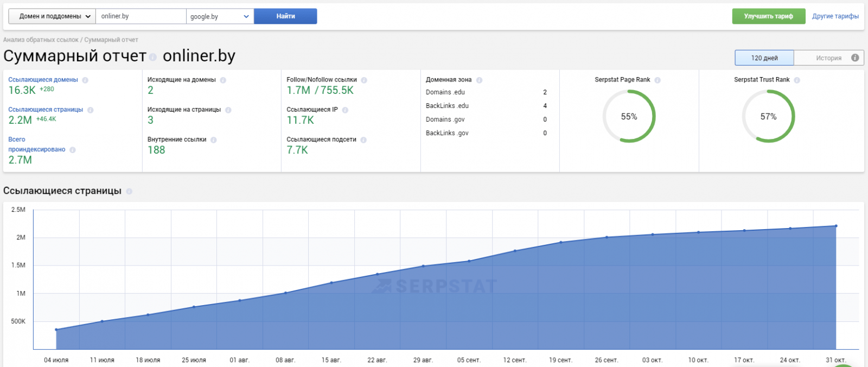Click the +46.4K pages change indicator
Viewport: 868px width, 367px height.
[x=46, y=119]
